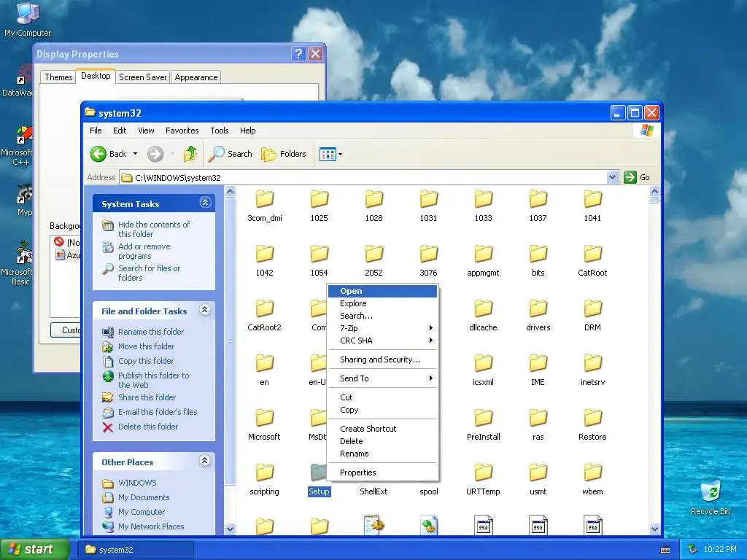Viewport: 747px width, 560px height.
Task: Click the Address bar path field
Action: 365,178
